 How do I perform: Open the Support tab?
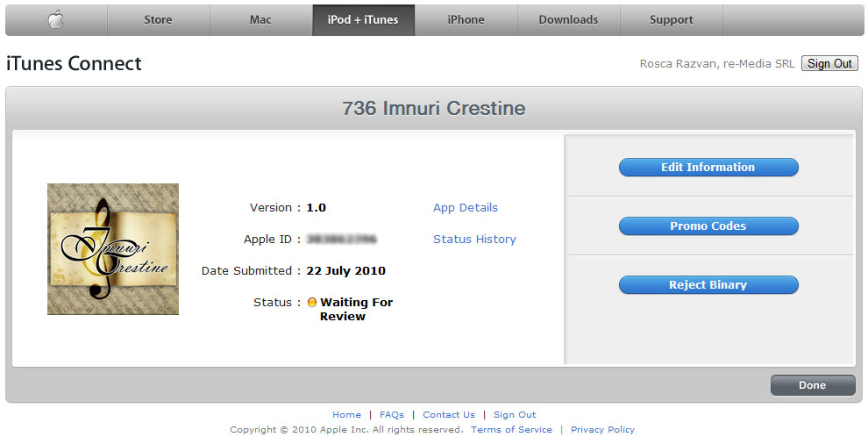(x=671, y=20)
